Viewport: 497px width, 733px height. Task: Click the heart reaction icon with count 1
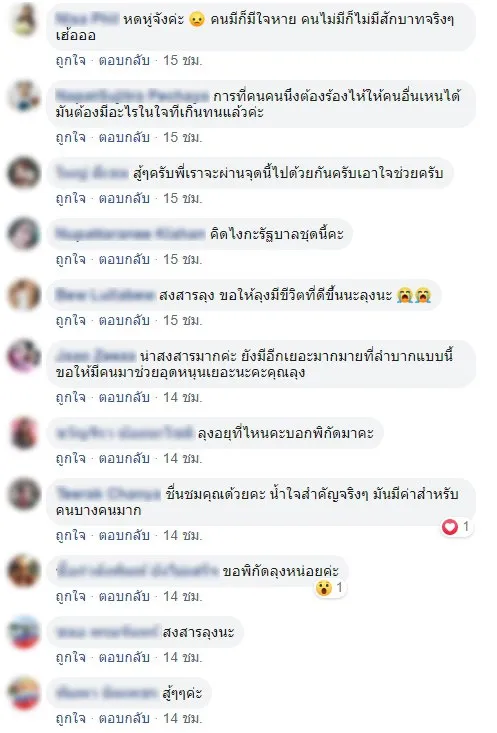[450, 527]
